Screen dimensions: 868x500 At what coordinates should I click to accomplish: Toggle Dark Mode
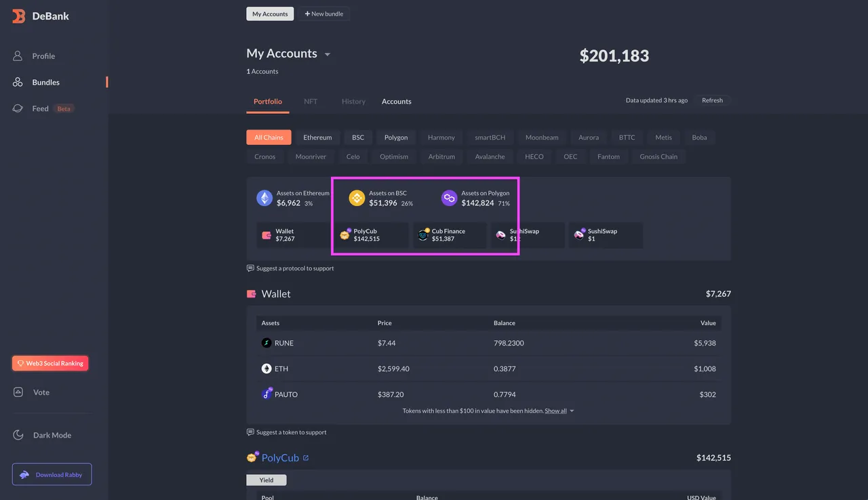54,435
